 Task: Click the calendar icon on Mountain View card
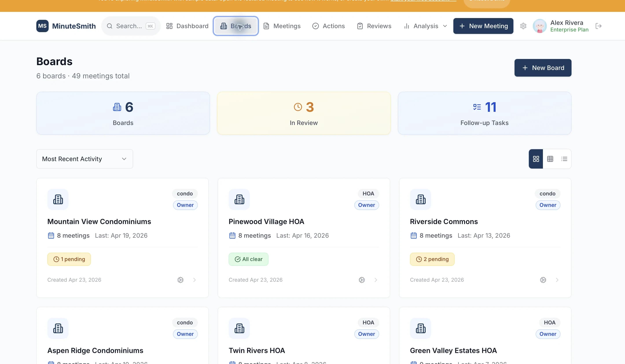tap(51, 235)
